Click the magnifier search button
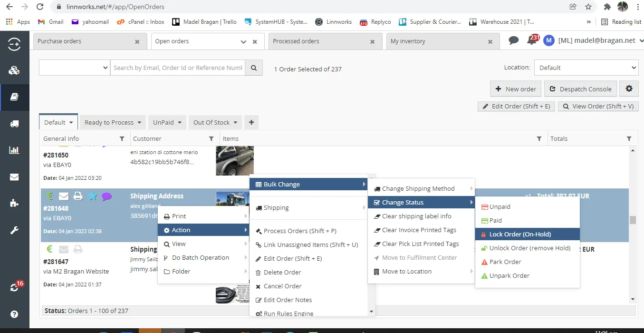 click(254, 68)
